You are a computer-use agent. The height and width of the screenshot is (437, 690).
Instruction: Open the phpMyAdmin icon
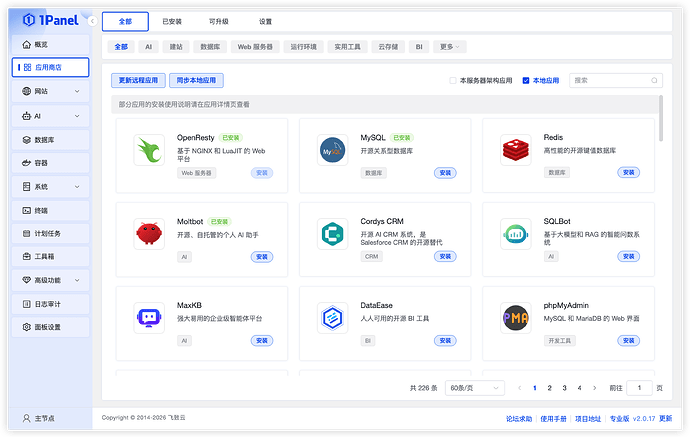pyautogui.click(x=515, y=318)
